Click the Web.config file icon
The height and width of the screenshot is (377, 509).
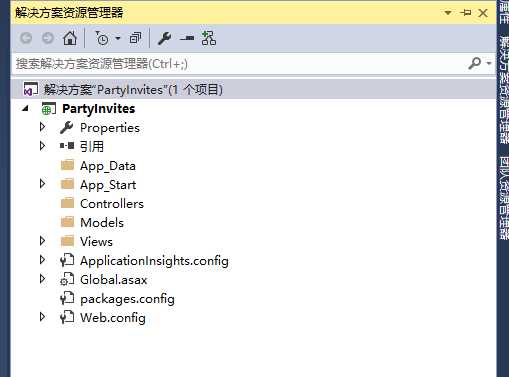point(67,317)
